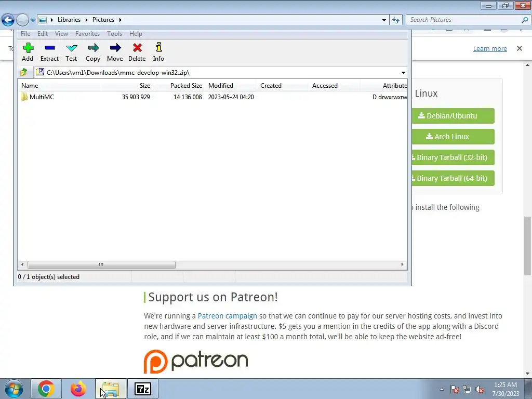This screenshot has height=399, width=532.
Task: Click the left arrow of 7-Zip horizontal scrollbar
Action: coord(22,264)
